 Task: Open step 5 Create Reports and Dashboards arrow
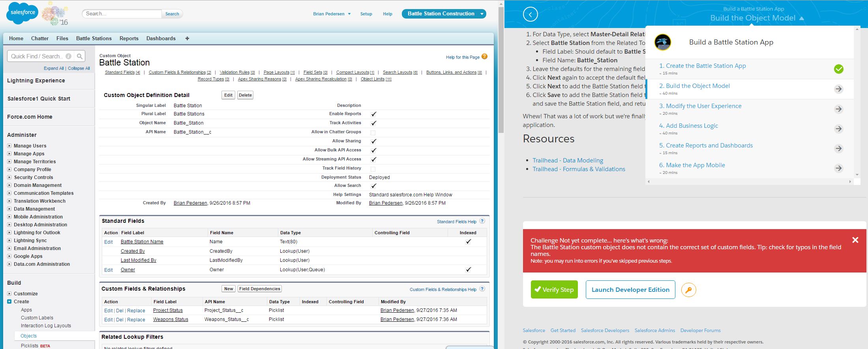pos(839,149)
